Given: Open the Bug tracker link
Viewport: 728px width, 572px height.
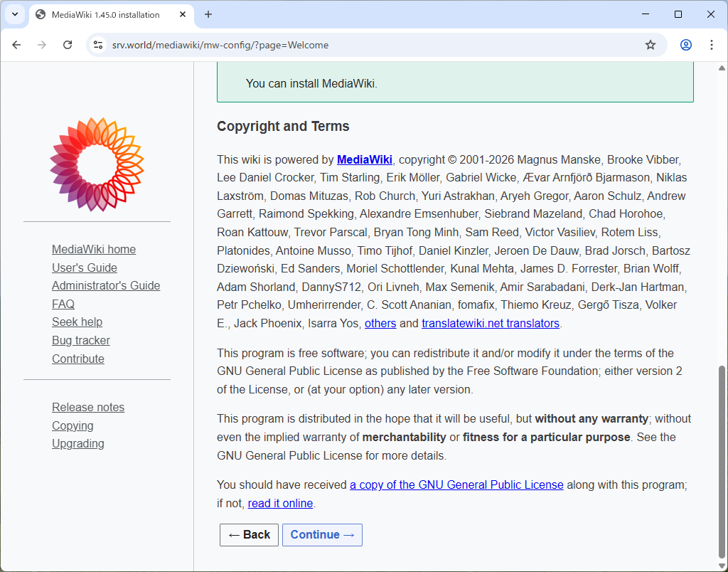Looking at the screenshot, I should [x=81, y=341].
